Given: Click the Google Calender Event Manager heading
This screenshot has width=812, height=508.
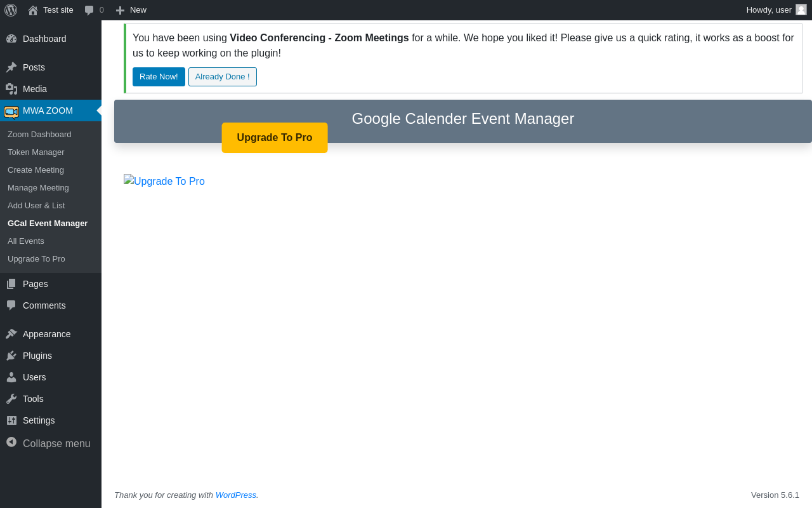Looking at the screenshot, I should [463, 119].
